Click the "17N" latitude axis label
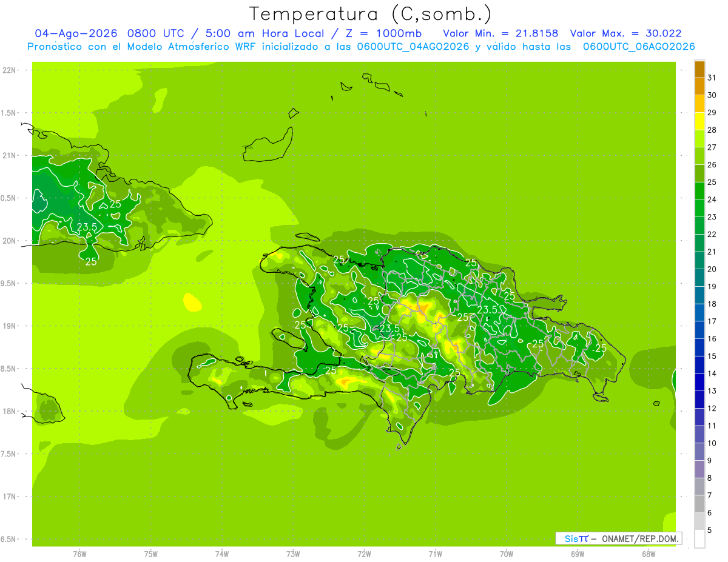Screen dimensions: 728x562 (x=9, y=497)
